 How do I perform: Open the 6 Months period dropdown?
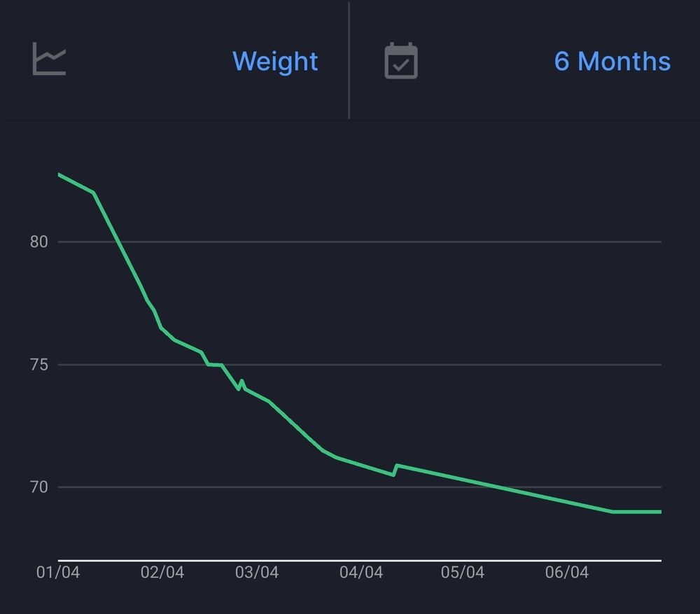pyautogui.click(x=612, y=62)
